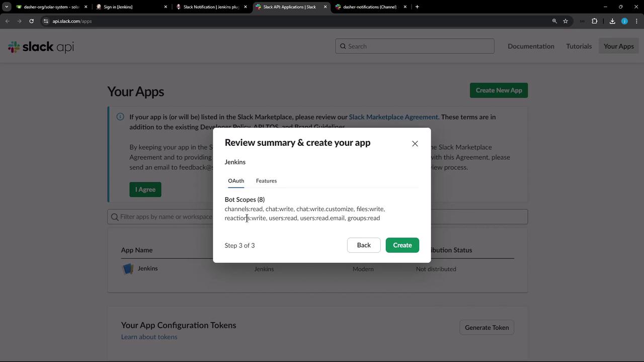
Task: Close the Sign in [Jenkins] tab
Action: click(x=166, y=7)
